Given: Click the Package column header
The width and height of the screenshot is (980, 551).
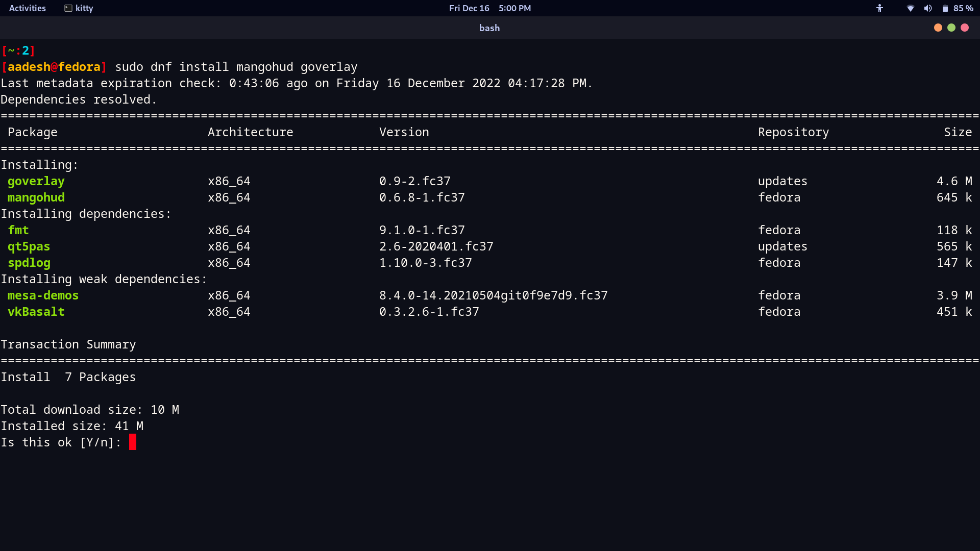Looking at the screenshot, I should click(33, 132).
